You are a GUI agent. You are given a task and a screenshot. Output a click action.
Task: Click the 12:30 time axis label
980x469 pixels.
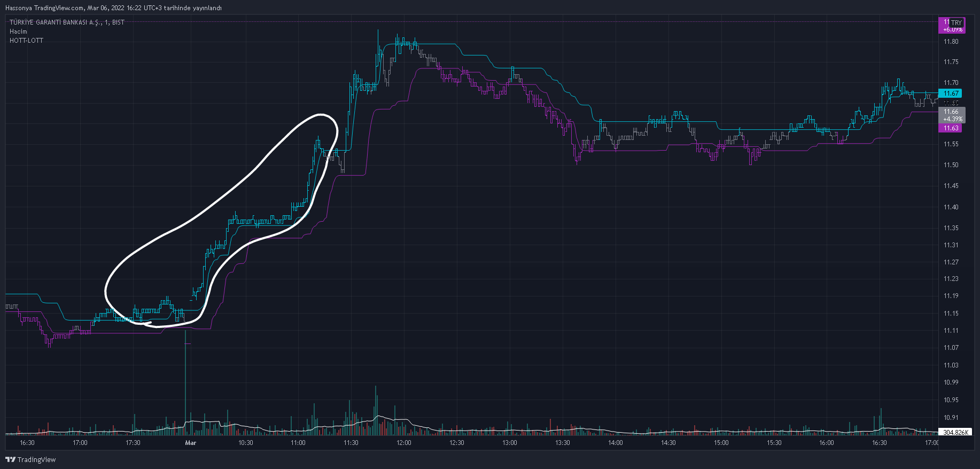tap(457, 443)
